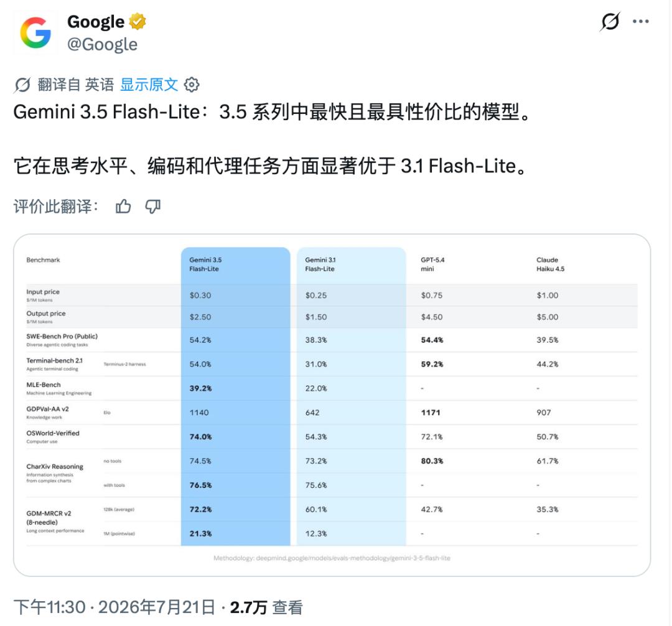
Task: Rate translation with thumbs up
Action: tap(123, 207)
